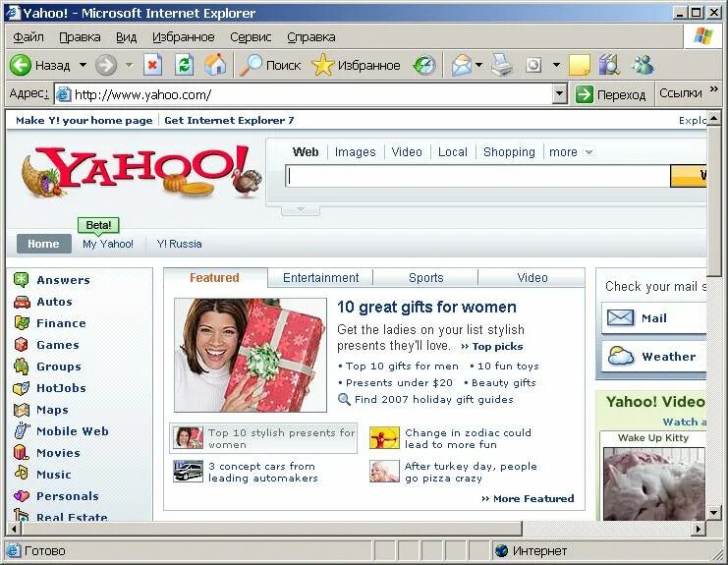
Task: Expand the Forward button history dropdown arrow
Action: (129, 65)
